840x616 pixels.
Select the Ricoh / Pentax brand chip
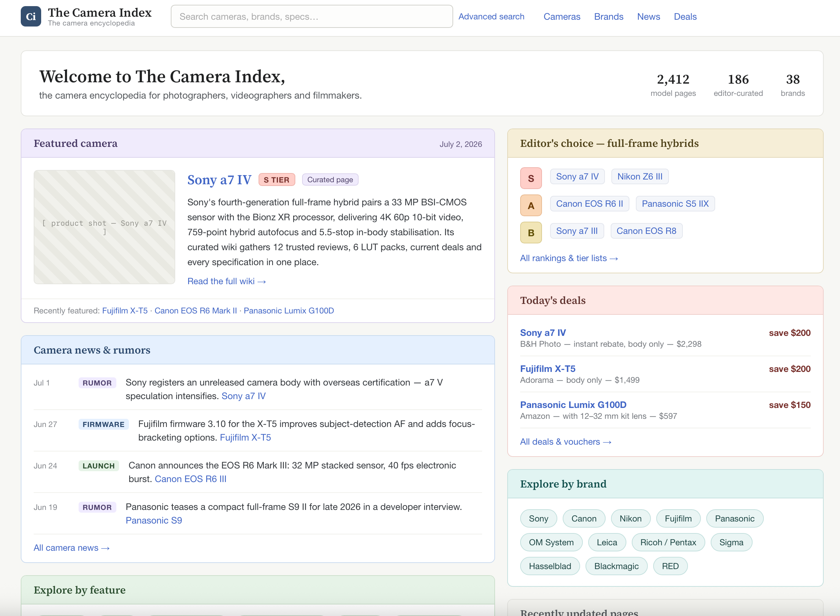click(668, 543)
